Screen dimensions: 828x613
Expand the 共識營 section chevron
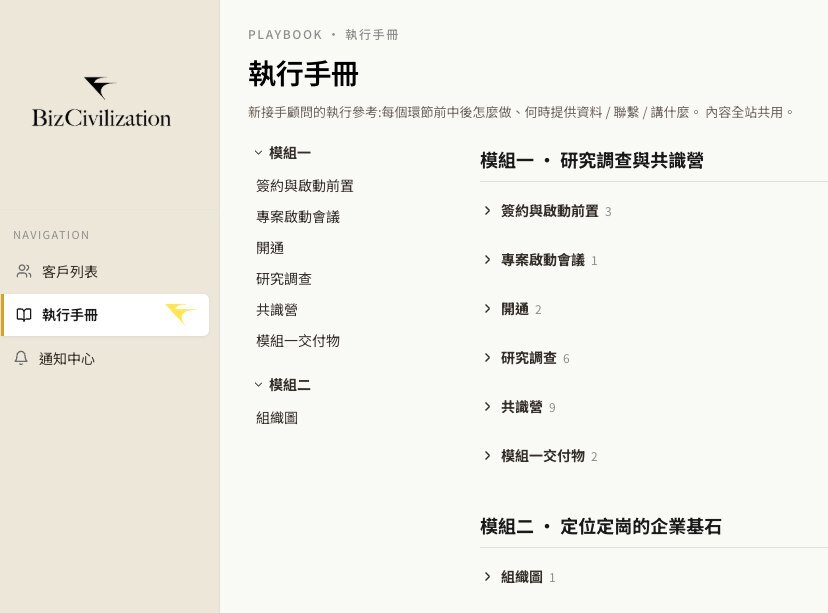click(x=487, y=407)
